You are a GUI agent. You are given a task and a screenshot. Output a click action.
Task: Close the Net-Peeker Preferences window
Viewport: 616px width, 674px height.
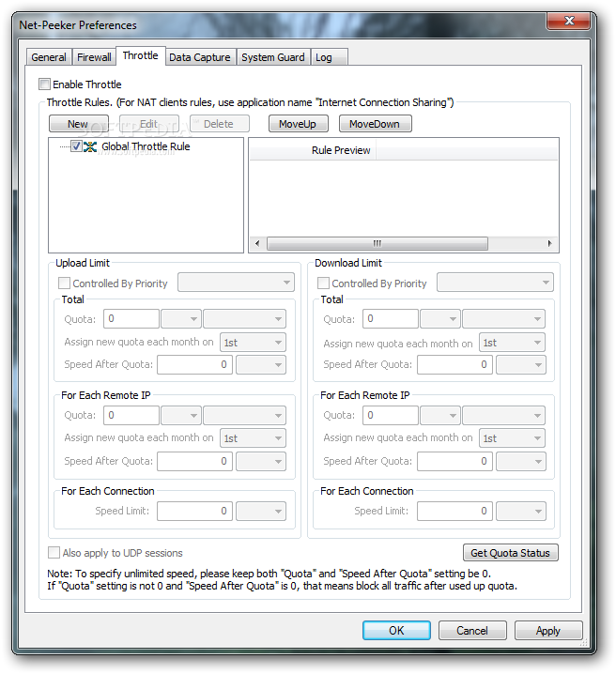click(568, 21)
